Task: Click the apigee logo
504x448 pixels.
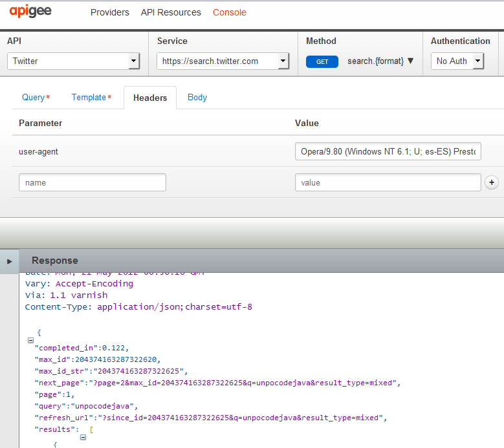Action: (30, 12)
